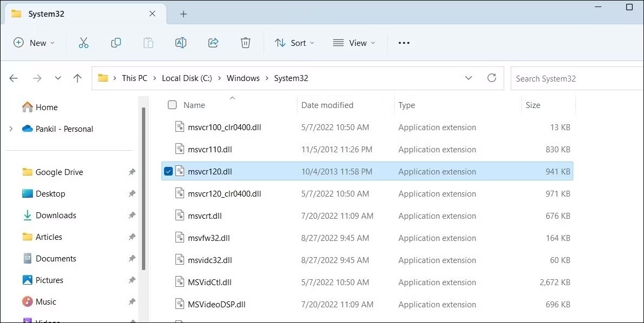Unpin Google Drive using its pin icon
Image resolution: width=644 pixels, height=323 pixels.
click(x=132, y=172)
